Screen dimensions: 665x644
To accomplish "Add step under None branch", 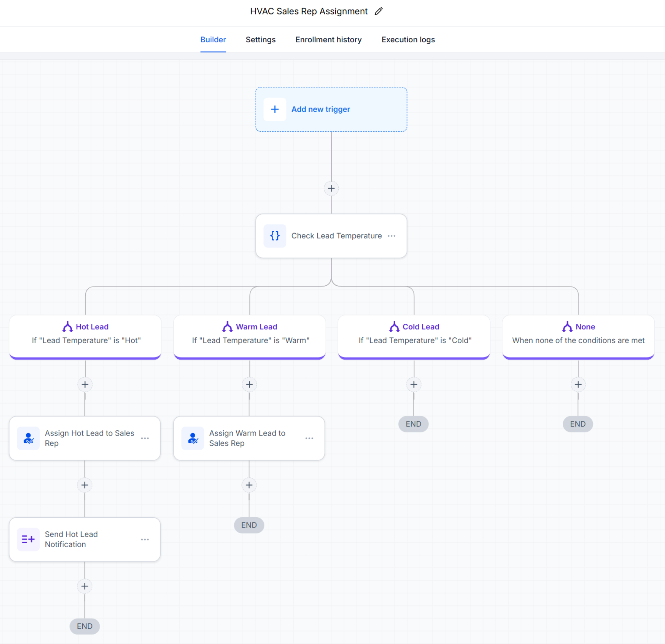I will click(578, 384).
